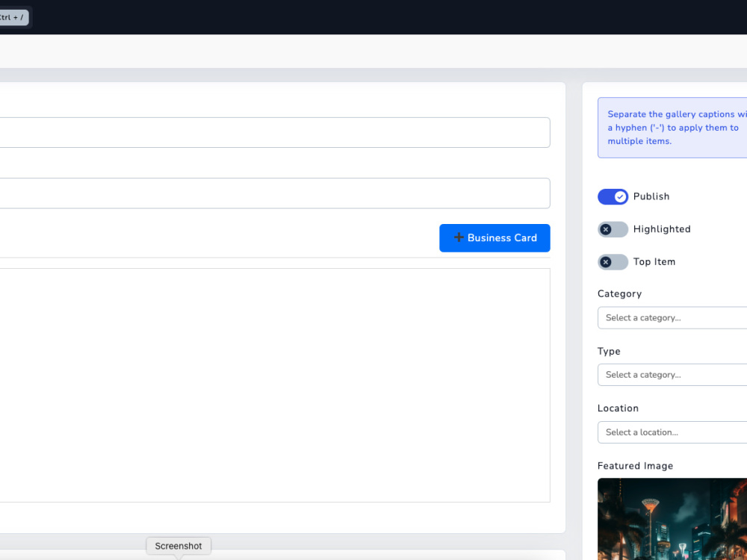Click inside the large content editor area

coord(275,385)
